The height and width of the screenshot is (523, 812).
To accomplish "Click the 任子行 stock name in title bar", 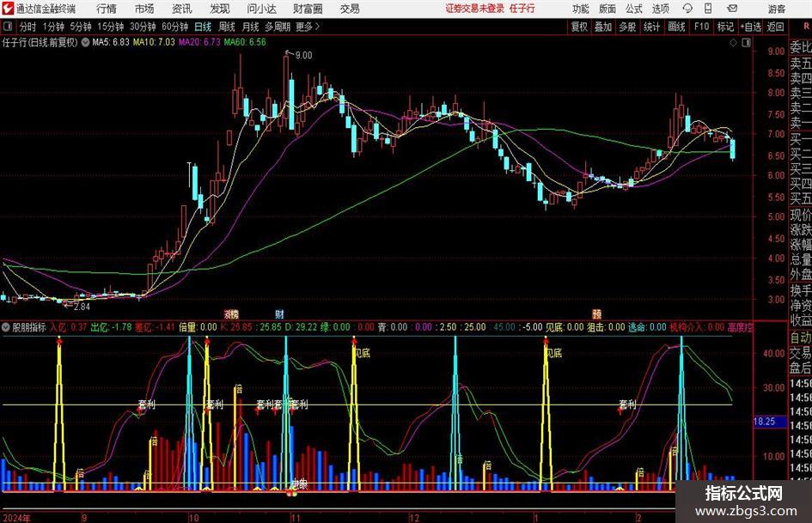I will coord(522,9).
